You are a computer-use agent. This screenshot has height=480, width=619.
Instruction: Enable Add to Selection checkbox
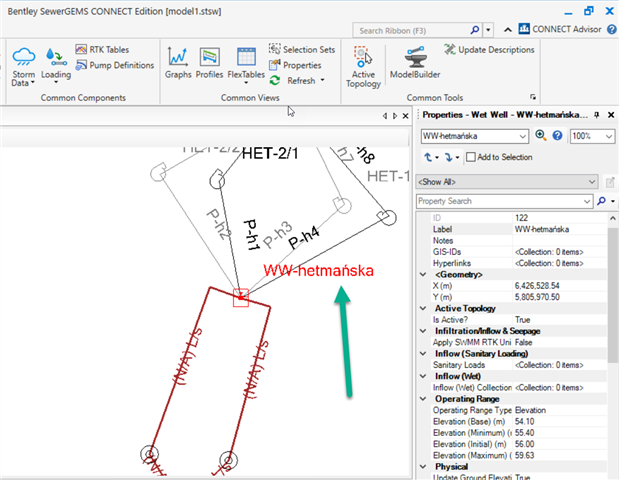click(x=469, y=157)
